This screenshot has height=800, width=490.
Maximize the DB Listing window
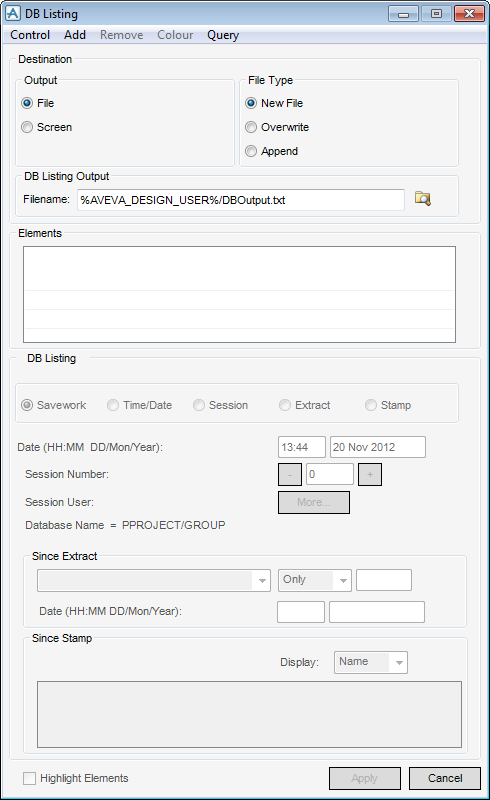coord(436,13)
